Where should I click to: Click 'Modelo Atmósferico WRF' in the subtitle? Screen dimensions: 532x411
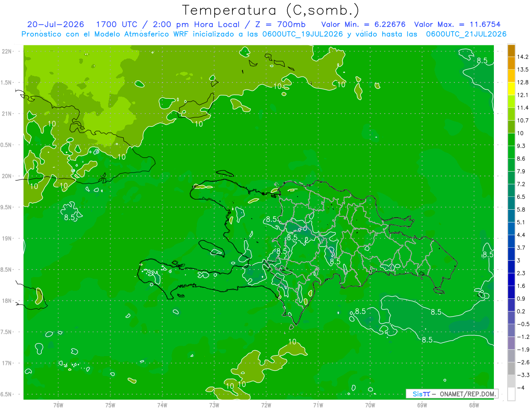pos(141,34)
